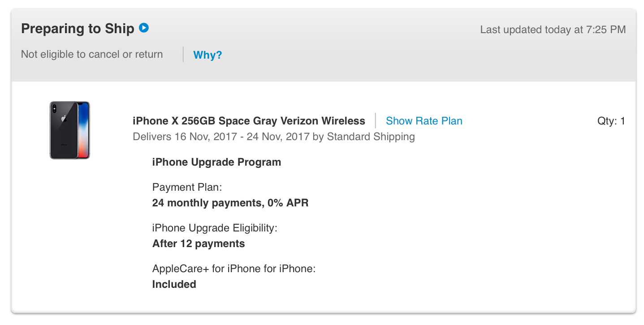The height and width of the screenshot is (325, 644).
Task: Click the iPhone Upgrade Eligibility label
Action: click(x=215, y=228)
